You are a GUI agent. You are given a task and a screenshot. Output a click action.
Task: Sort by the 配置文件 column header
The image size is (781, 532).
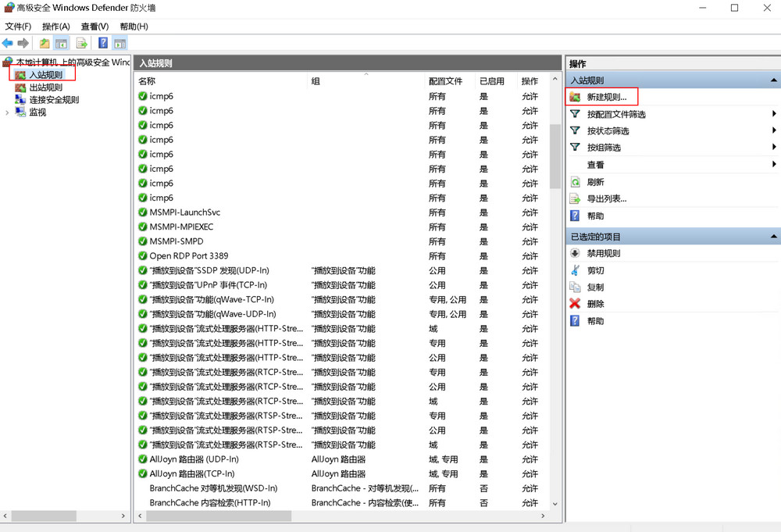451,80
